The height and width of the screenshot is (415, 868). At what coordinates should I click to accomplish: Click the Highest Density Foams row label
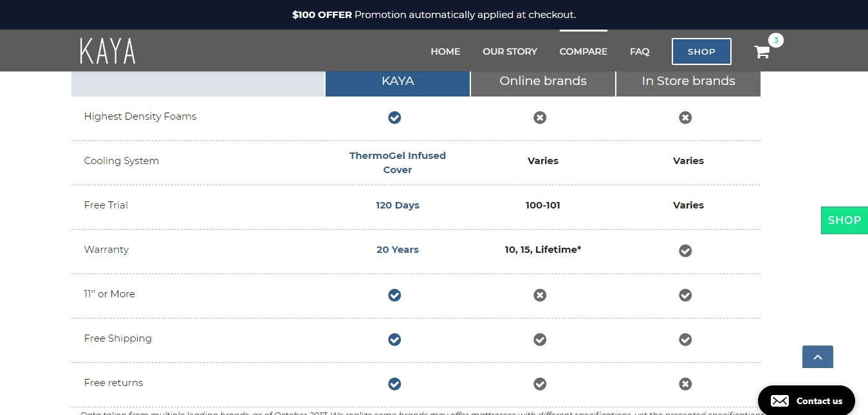[x=140, y=116]
